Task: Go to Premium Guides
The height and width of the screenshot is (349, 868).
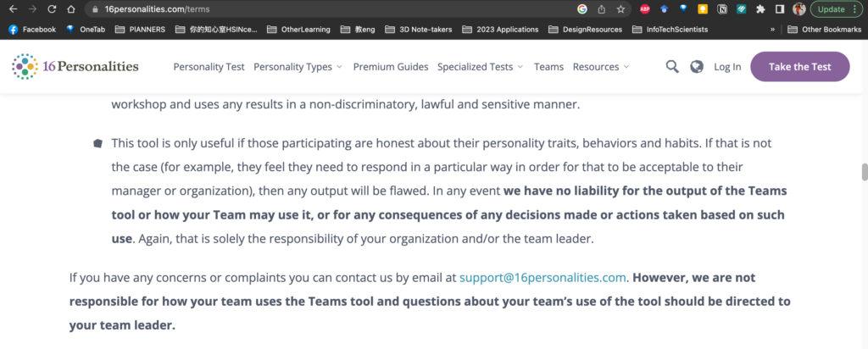Action: [x=391, y=67]
